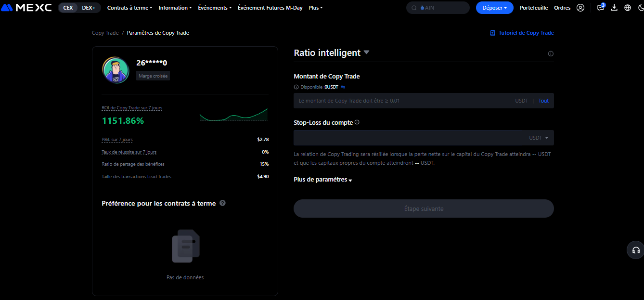Click the transfer arrows icon after 0USDT
Viewport: 644px width, 300px height.
tap(343, 87)
